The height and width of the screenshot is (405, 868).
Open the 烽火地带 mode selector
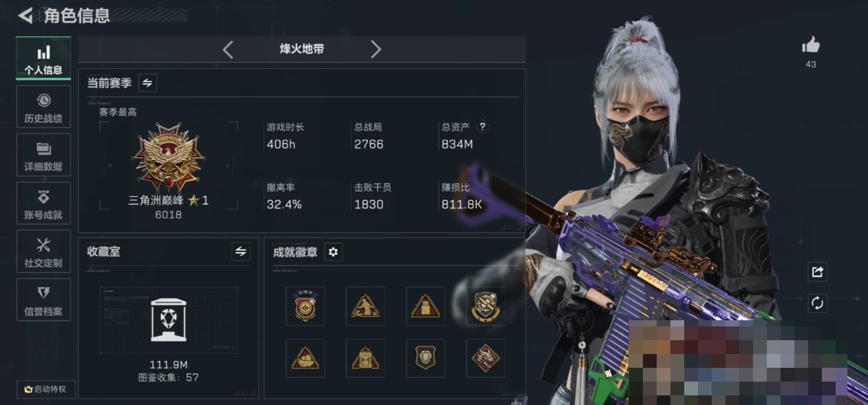pos(301,50)
